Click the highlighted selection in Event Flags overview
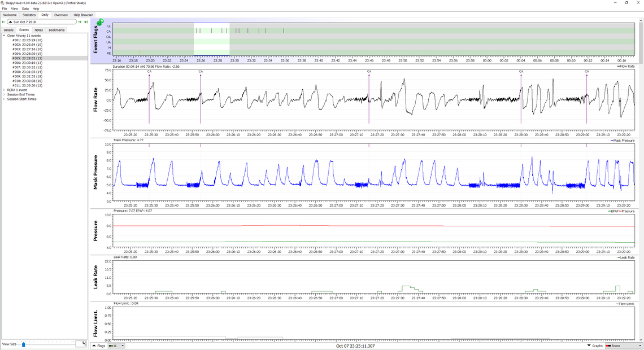This screenshot has height=350, width=644. tap(211, 40)
